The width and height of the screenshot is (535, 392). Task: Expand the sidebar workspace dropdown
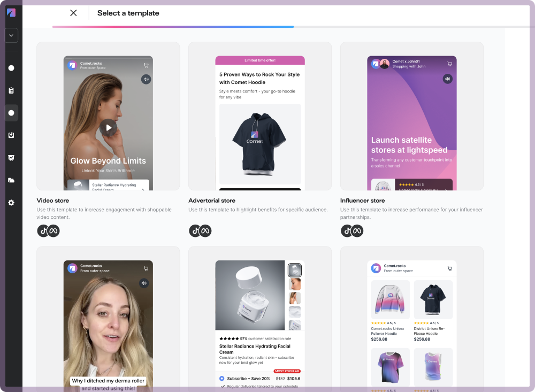click(11, 36)
